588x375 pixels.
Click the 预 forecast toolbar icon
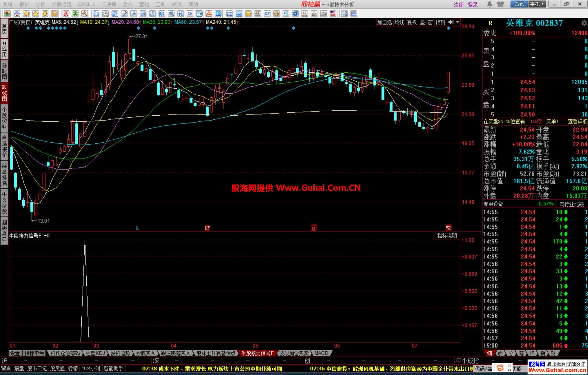[180, 14]
